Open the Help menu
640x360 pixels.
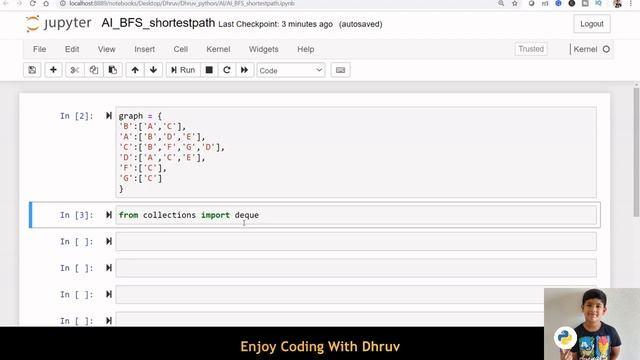pos(306,49)
